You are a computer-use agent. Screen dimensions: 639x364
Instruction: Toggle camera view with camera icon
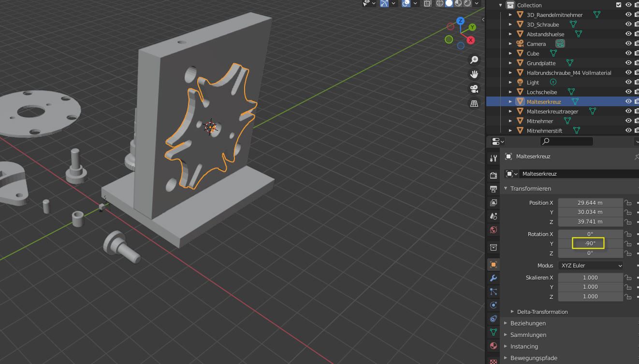point(474,89)
